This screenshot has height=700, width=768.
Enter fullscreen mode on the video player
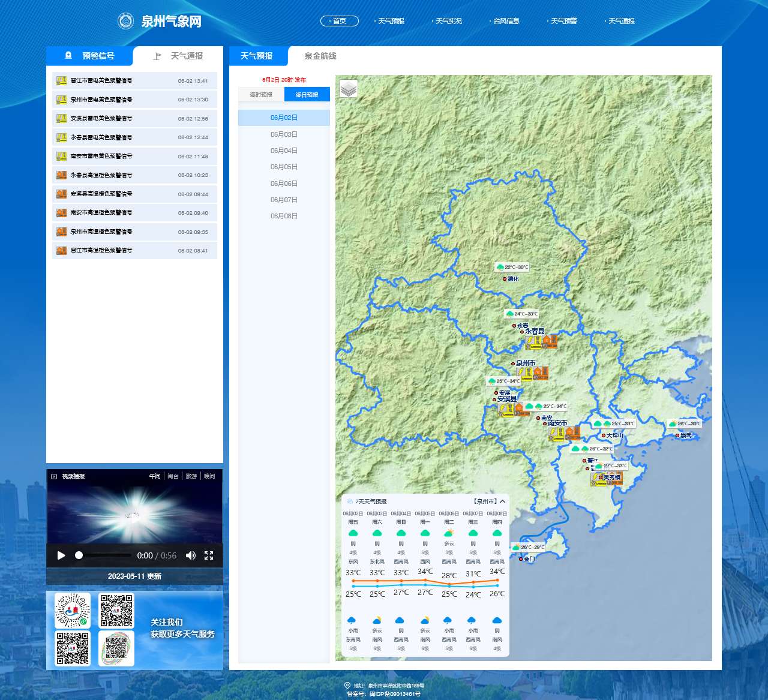pyautogui.click(x=209, y=555)
